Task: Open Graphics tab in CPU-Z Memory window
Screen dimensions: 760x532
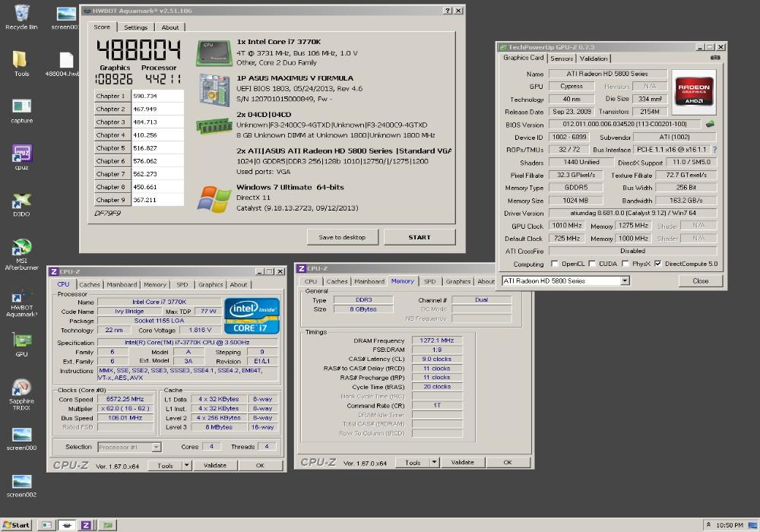Action: tap(458, 281)
